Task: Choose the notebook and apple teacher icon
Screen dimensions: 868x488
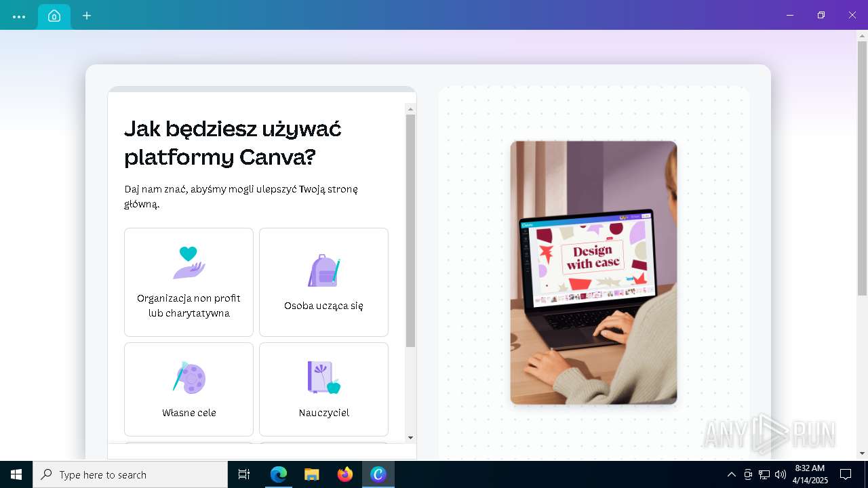Action: (323, 377)
